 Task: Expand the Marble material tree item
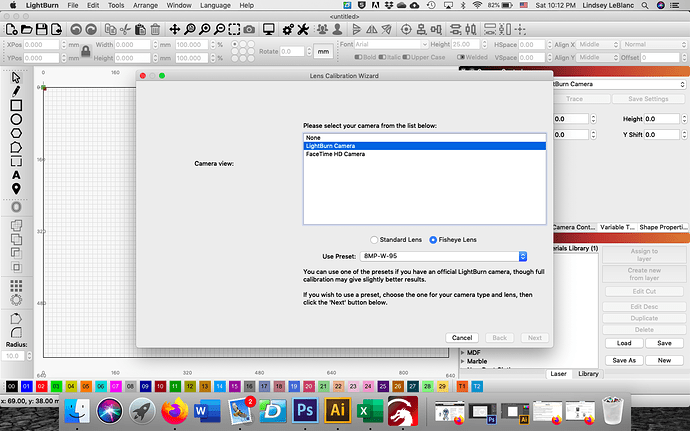463,361
